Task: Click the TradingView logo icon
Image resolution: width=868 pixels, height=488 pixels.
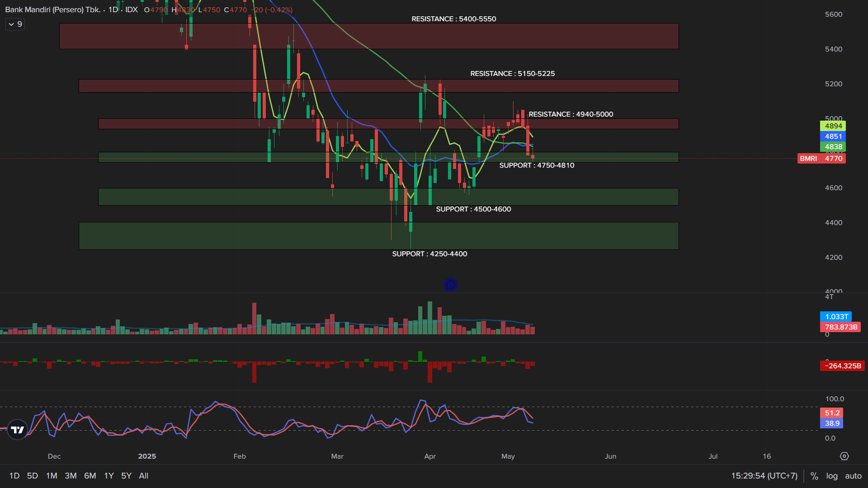Action: coord(18,430)
